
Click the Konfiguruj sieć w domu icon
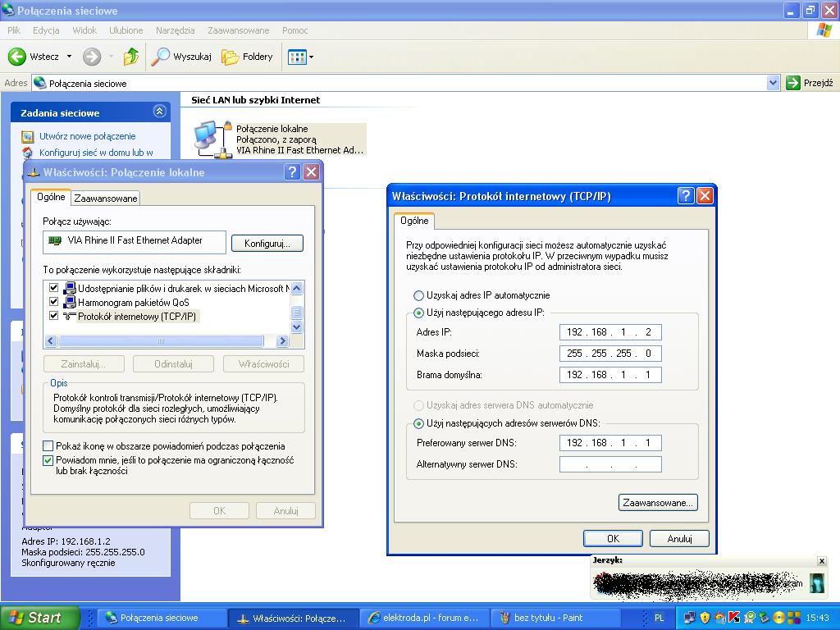click(x=27, y=153)
